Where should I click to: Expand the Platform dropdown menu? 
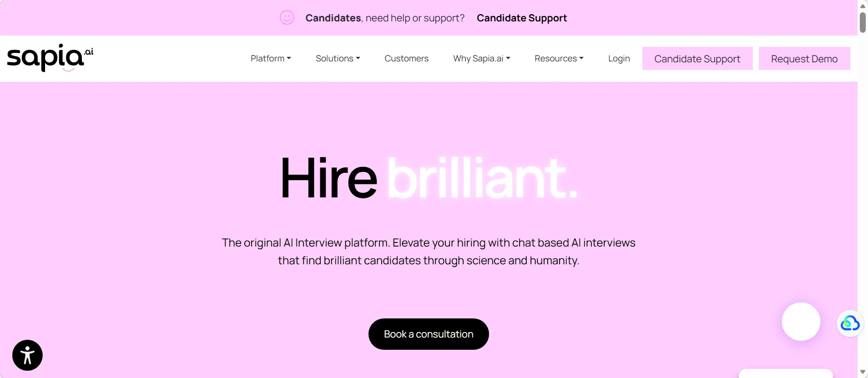pos(271,58)
